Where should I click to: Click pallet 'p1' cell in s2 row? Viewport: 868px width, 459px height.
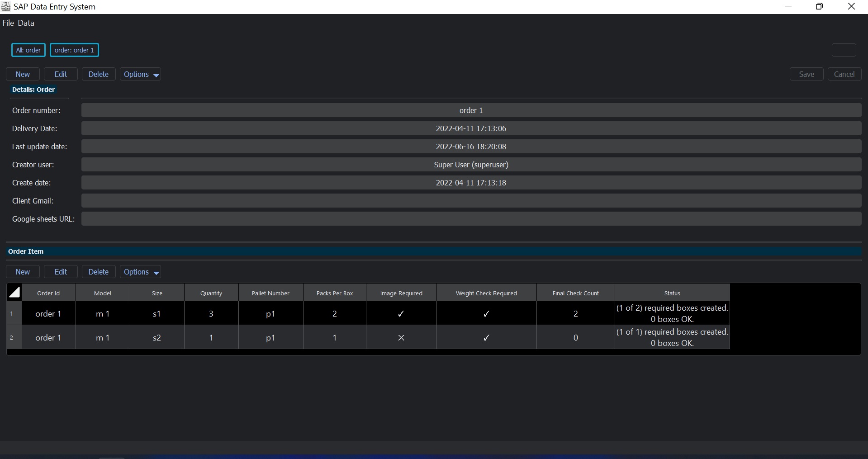pyautogui.click(x=270, y=337)
